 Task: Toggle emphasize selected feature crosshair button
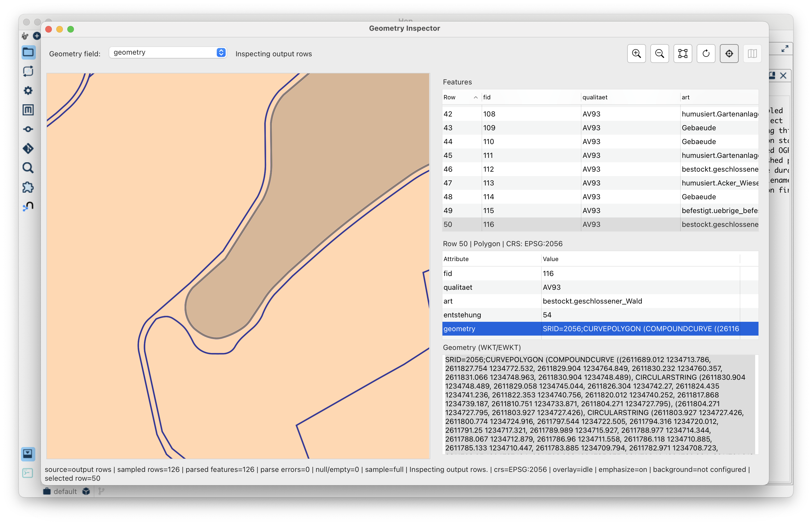click(729, 54)
